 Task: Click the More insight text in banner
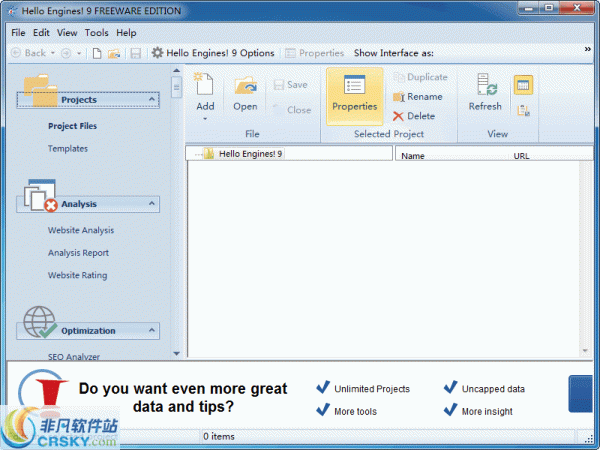point(487,412)
